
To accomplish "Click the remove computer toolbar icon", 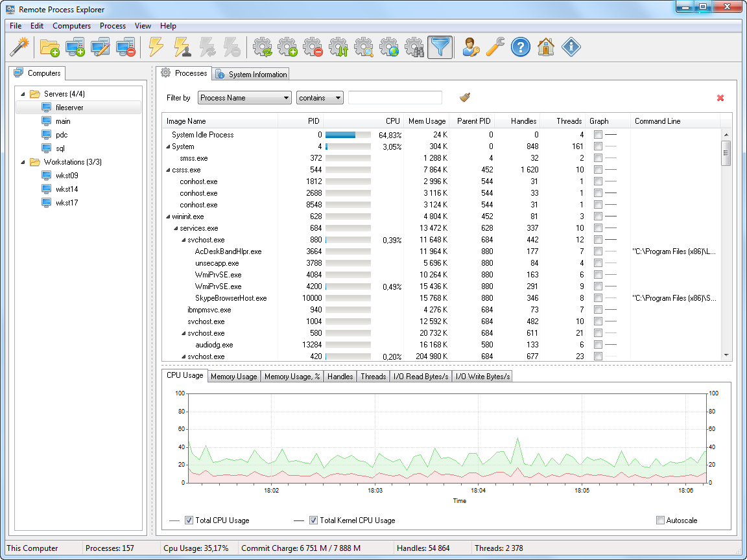I will tap(125, 47).
